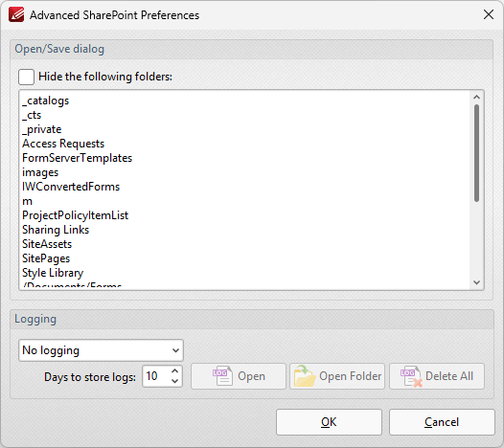Select the images entry
Screen dimensions: 504x448
pyautogui.click(x=40, y=172)
